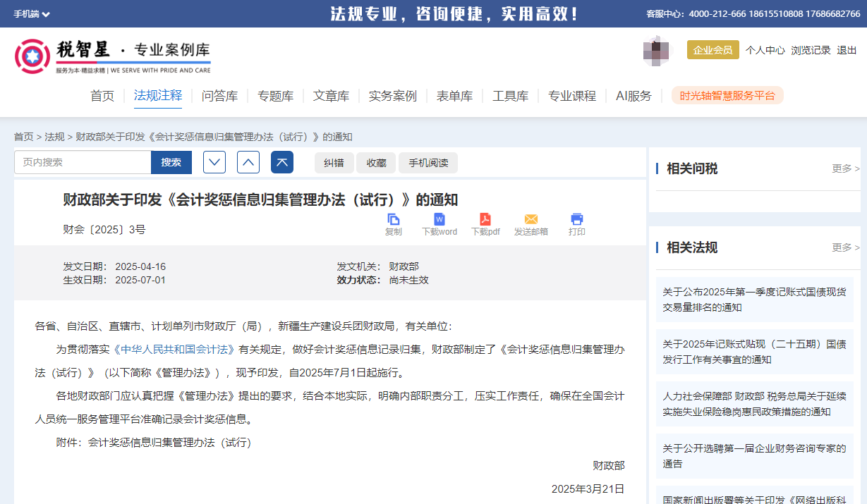Open the 问答库 nav item
This screenshot has width=867, height=504.
[220, 96]
